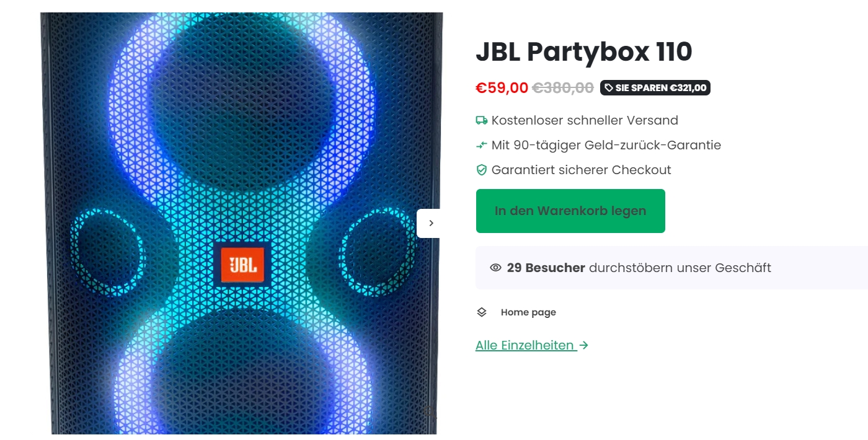Click the crossed-out €380,00 original price
The width and height of the screenshot is (868, 440).
click(563, 88)
